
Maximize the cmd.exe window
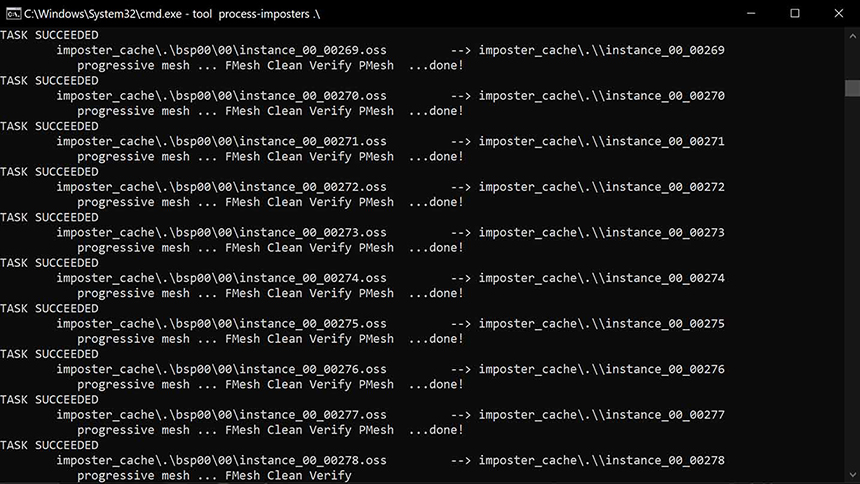795,13
